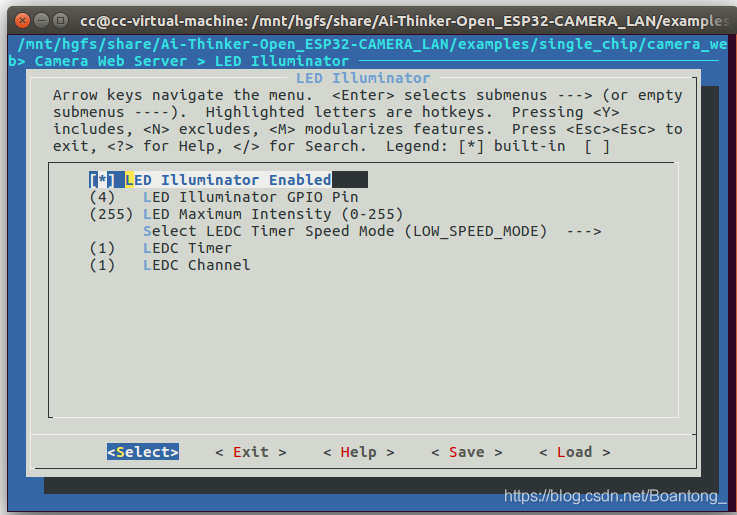The height and width of the screenshot is (515, 737).
Task: Click the (1) value beside LEDC Channel
Action: pyautogui.click(x=102, y=265)
